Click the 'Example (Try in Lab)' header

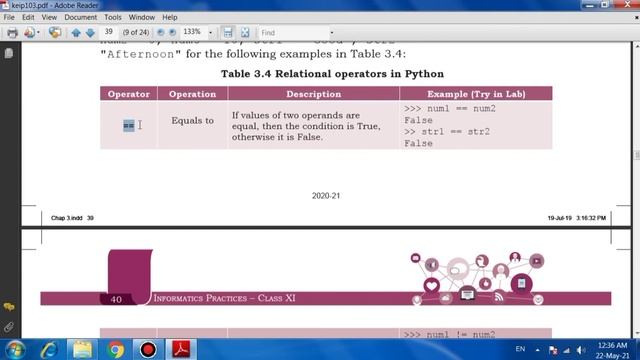point(476,94)
